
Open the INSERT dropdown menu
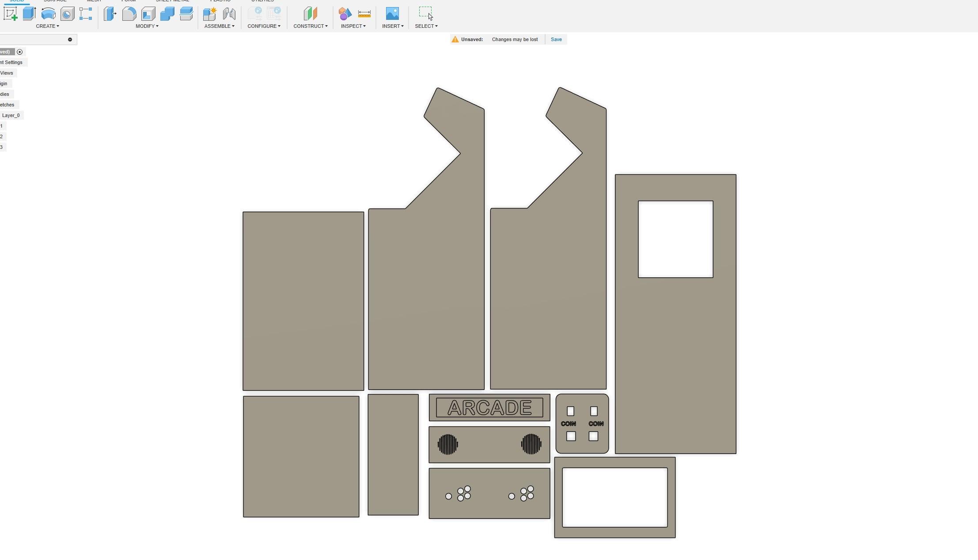click(x=393, y=26)
